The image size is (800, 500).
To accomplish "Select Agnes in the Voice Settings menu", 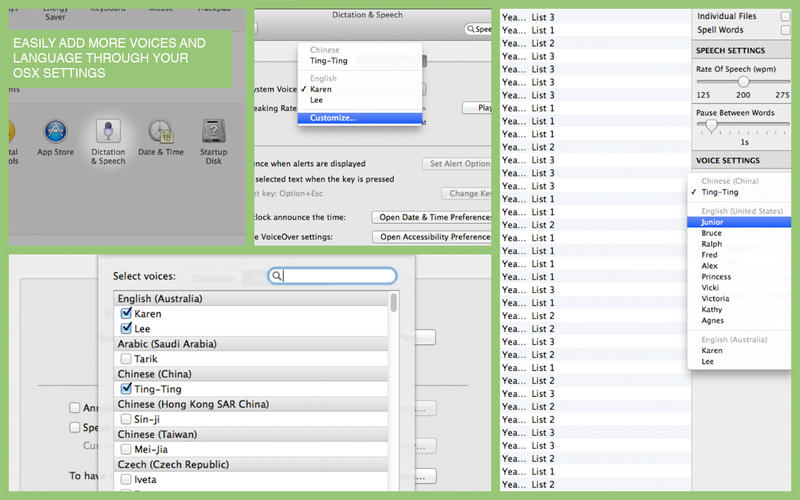I will coord(739,321).
